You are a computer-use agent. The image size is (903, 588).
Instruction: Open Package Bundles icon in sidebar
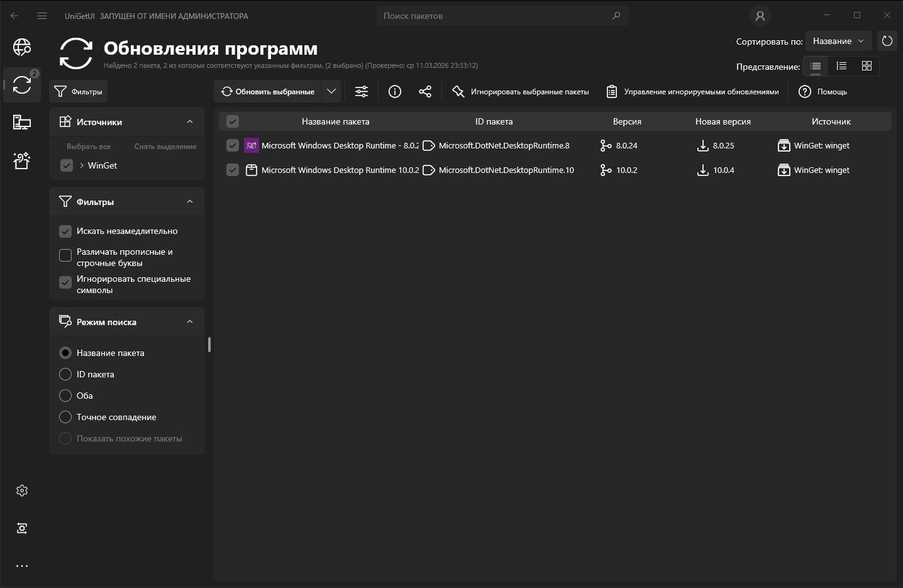coord(22,161)
